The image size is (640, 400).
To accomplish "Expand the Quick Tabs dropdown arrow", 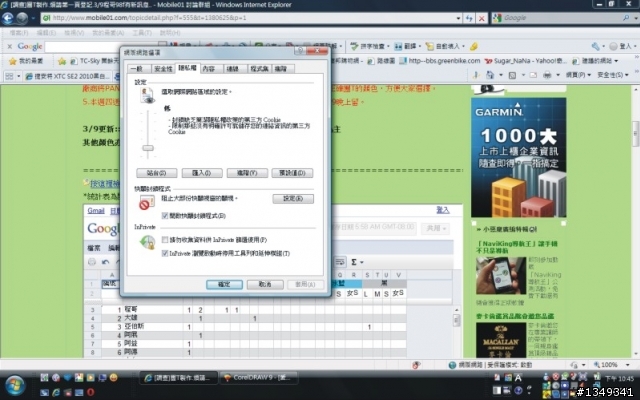I will [x=19, y=76].
